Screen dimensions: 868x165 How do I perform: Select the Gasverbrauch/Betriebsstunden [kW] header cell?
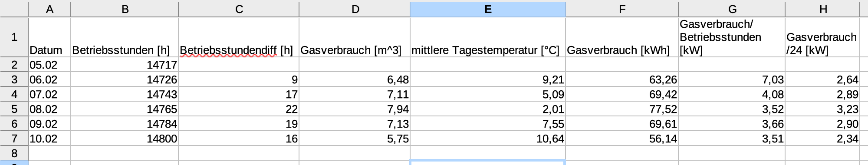[732, 37]
